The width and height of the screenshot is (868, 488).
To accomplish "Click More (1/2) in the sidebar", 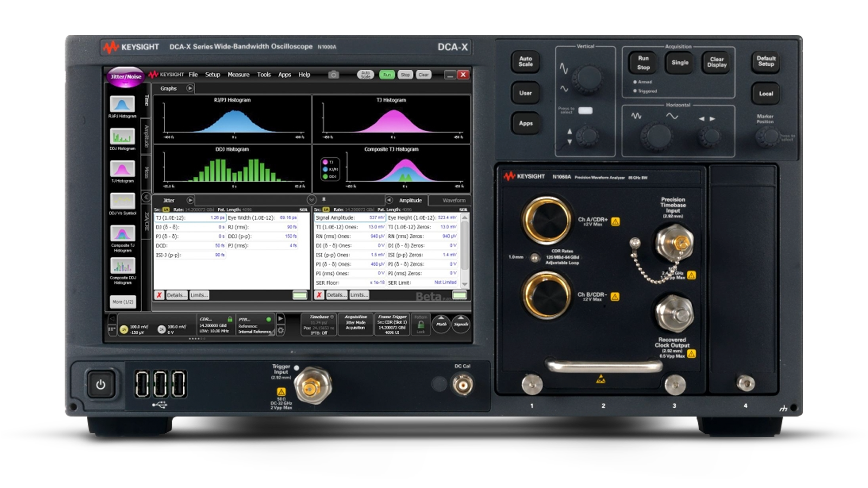I will coord(123,301).
